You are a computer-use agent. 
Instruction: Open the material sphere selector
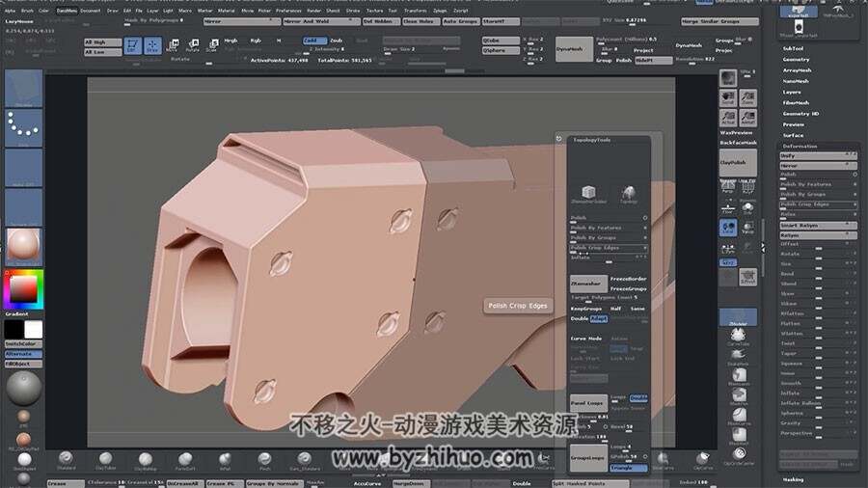pos(23,247)
